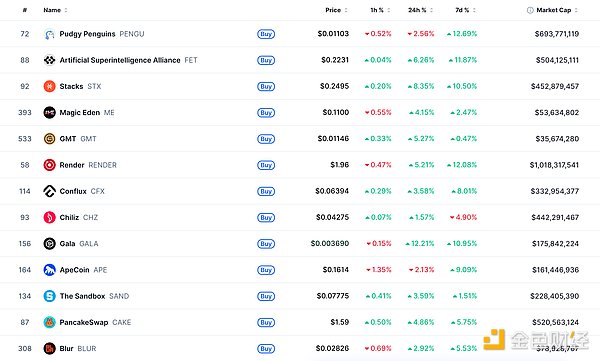Open Market Cap info icon
This screenshot has width=600, height=361.
tap(530, 10)
